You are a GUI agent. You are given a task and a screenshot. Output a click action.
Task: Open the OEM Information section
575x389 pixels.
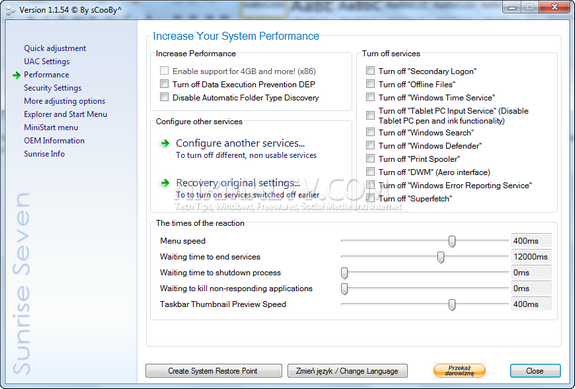(54, 141)
